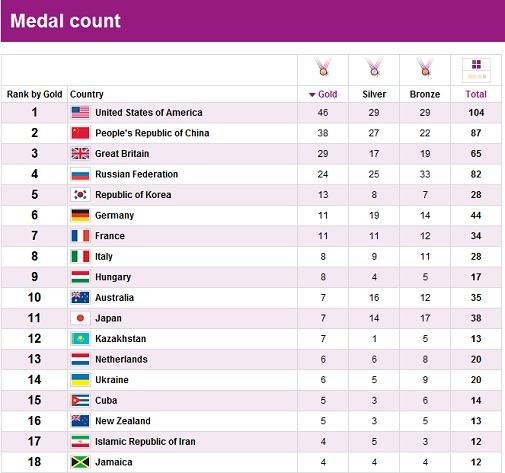
Task: Click the total medals grid icon
Action: coord(476,70)
